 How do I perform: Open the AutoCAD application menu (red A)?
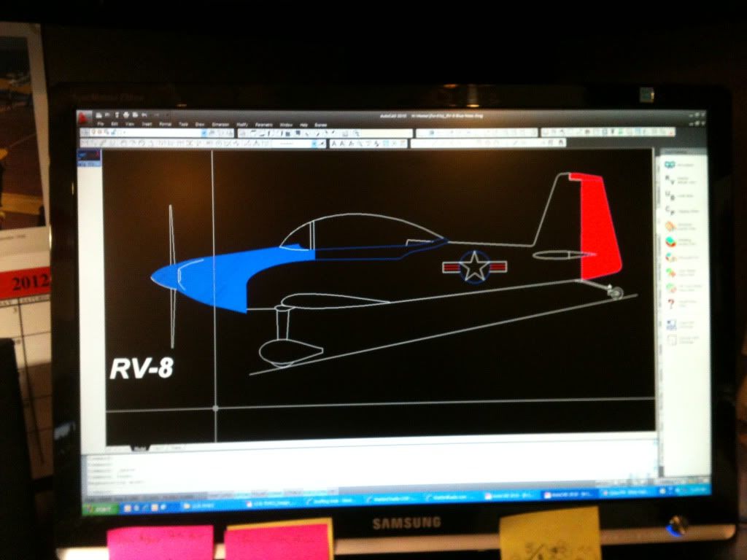[85, 116]
